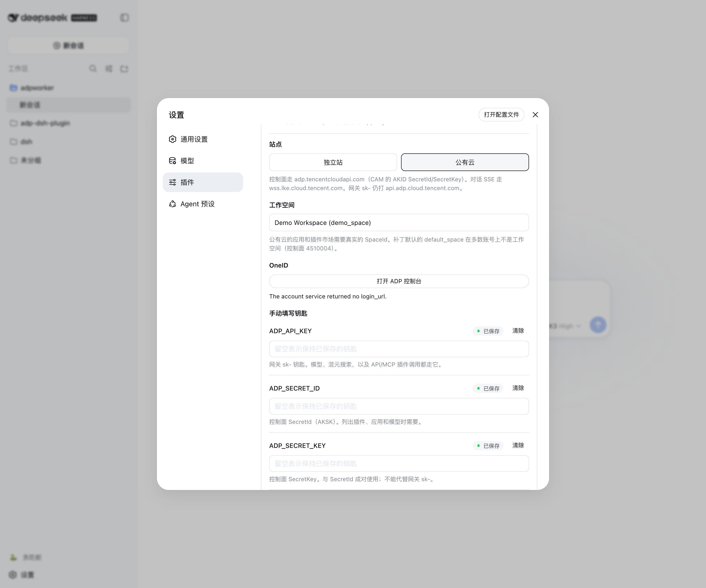Click the login_url error message text

(x=328, y=296)
